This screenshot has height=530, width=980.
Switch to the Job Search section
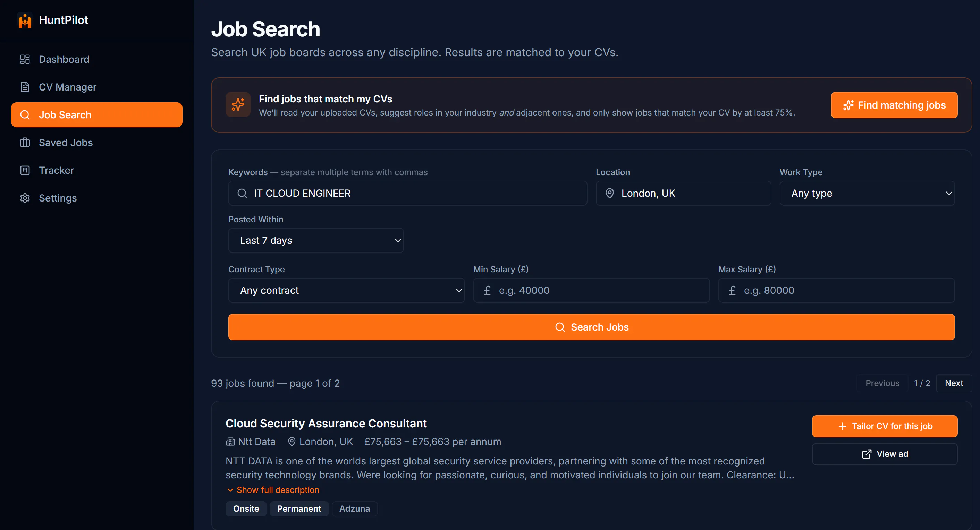pyautogui.click(x=96, y=115)
